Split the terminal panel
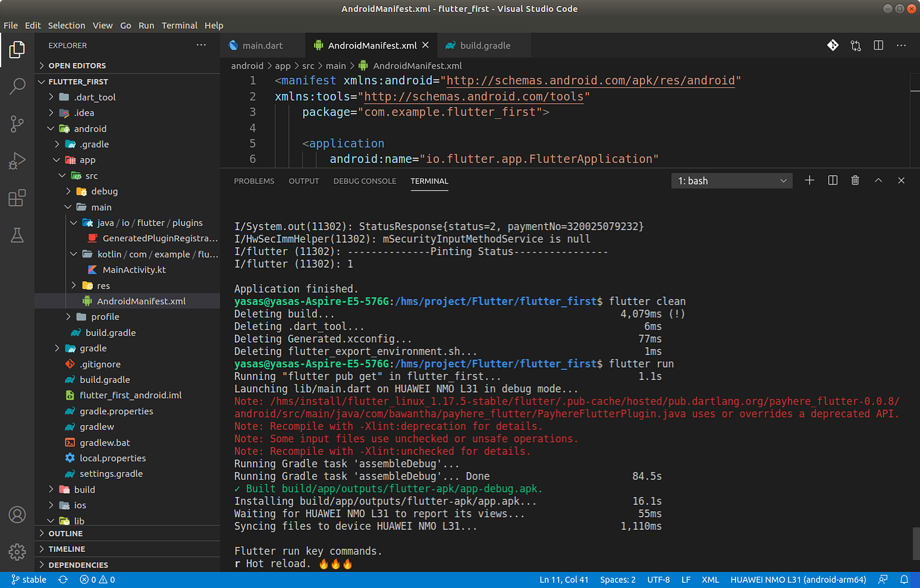Viewport: 920px width, 588px height. click(x=833, y=181)
